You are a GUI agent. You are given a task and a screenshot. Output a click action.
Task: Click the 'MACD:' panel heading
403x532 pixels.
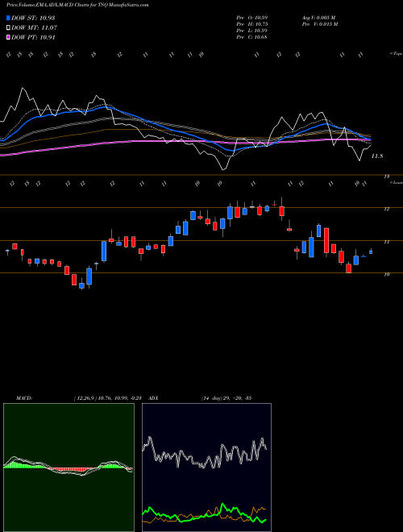(24, 398)
